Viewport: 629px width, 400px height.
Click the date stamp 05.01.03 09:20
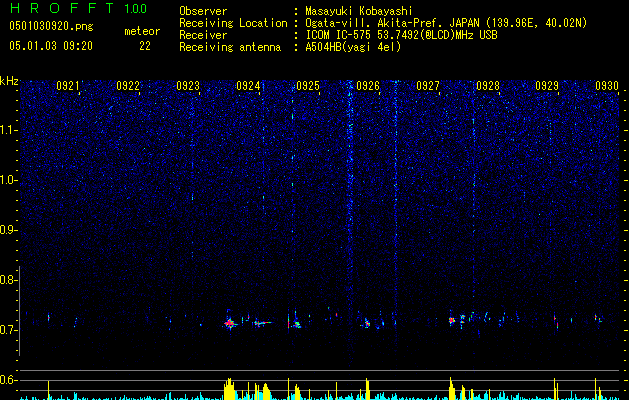51,46
